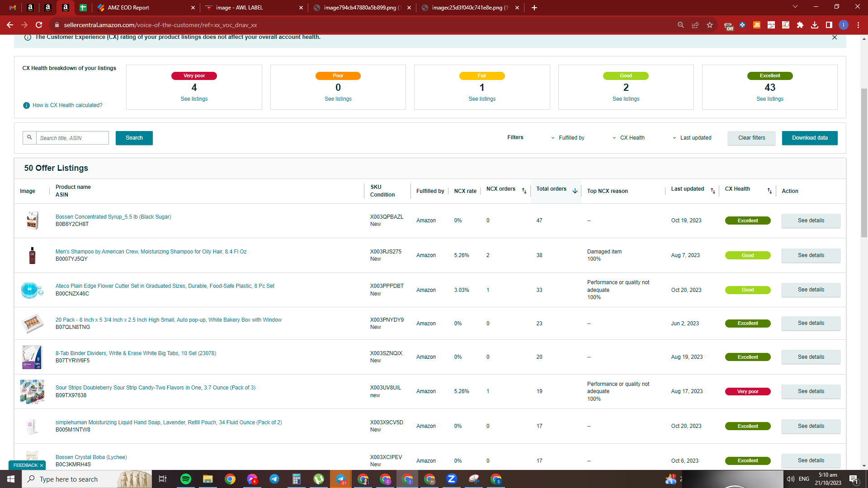Viewport: 868px width, 488px height.
Task: Close the FEEDBACK tab
Action: 42,465
